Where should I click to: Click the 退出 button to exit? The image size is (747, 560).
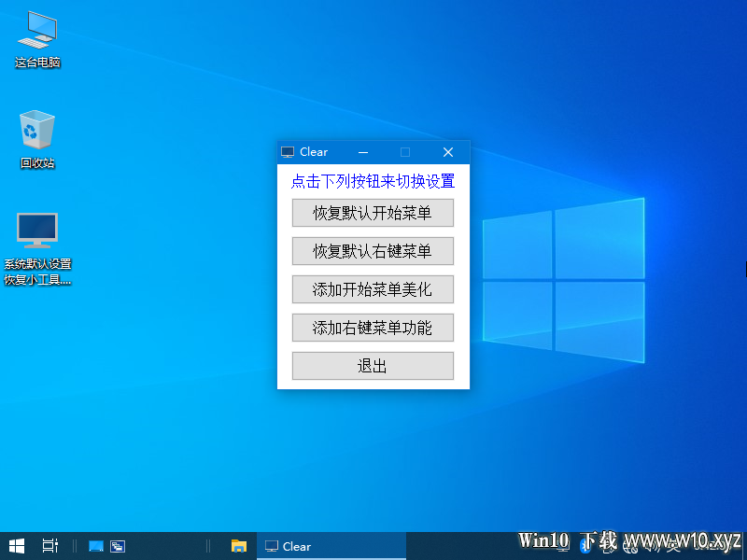(x=373, y=366)
